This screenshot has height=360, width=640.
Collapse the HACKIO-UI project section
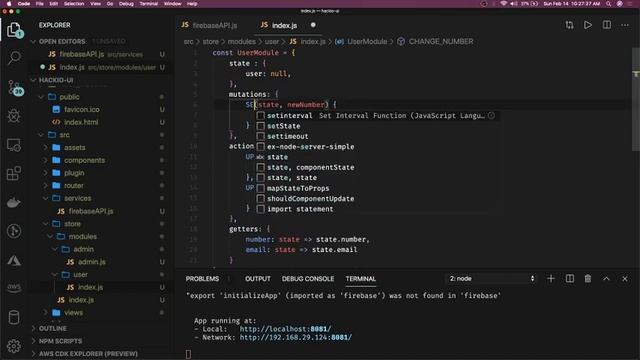[x=56, y=80]
